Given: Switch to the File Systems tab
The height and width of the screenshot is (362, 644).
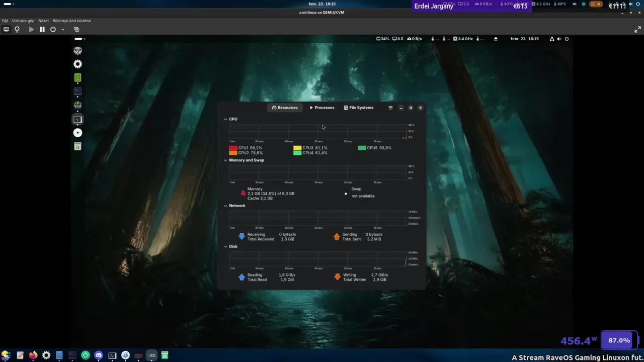Looking at the screenshot, I should click(359, 108).
